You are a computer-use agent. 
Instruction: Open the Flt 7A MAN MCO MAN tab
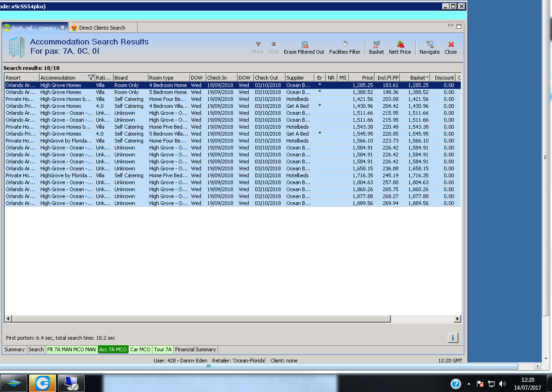[71, 349]
